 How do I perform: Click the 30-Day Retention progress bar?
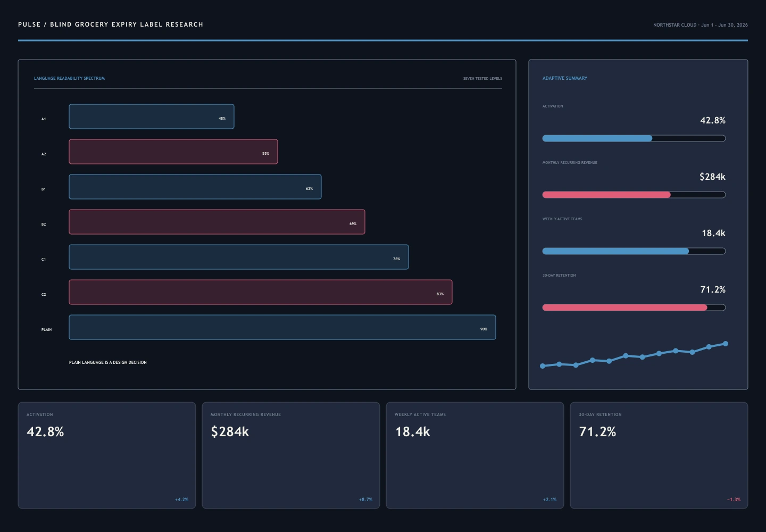tap(634, 307)
